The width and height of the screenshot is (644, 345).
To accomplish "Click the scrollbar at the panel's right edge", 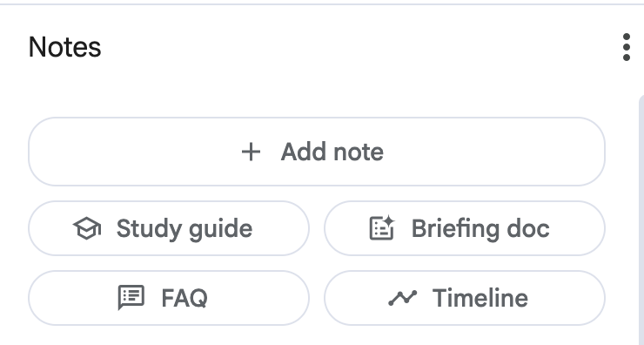I will click(641, 220).
